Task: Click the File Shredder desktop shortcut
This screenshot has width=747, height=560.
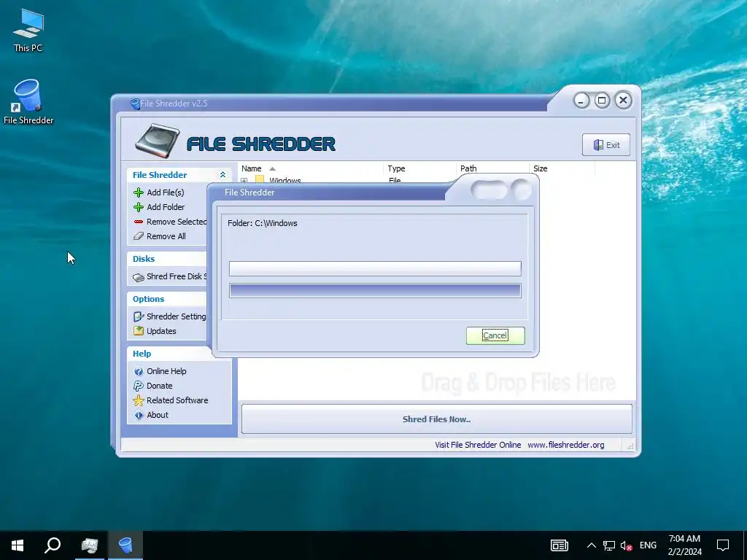Action: click(28, 102)
